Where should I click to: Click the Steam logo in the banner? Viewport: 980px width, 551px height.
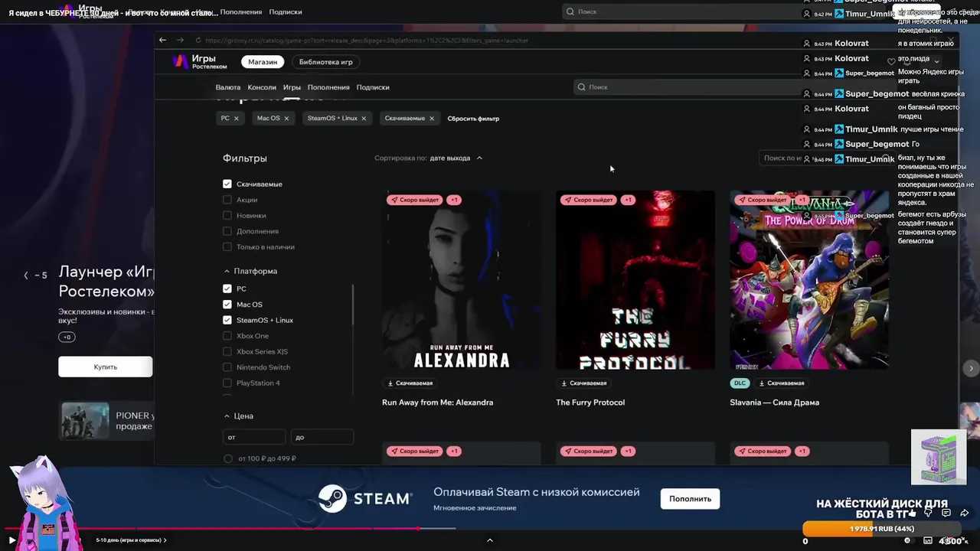365,499
